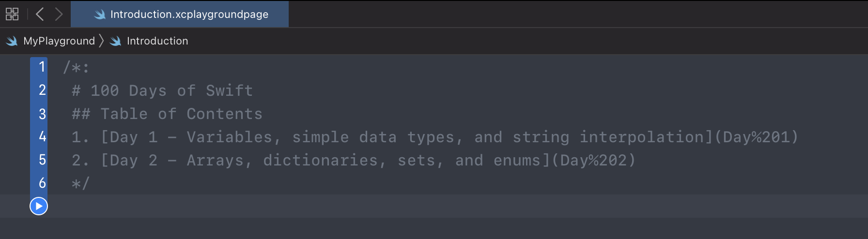Click line number 1 in gutter
Image resolution: width=868 pixels, height=239 pixels.
coord(42,67)
